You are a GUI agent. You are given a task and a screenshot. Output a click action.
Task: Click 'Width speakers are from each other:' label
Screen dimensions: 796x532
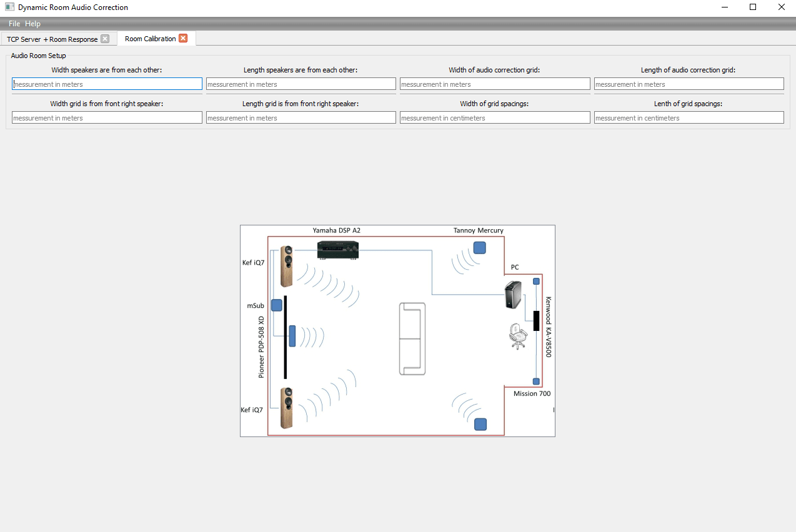(107, 70)
